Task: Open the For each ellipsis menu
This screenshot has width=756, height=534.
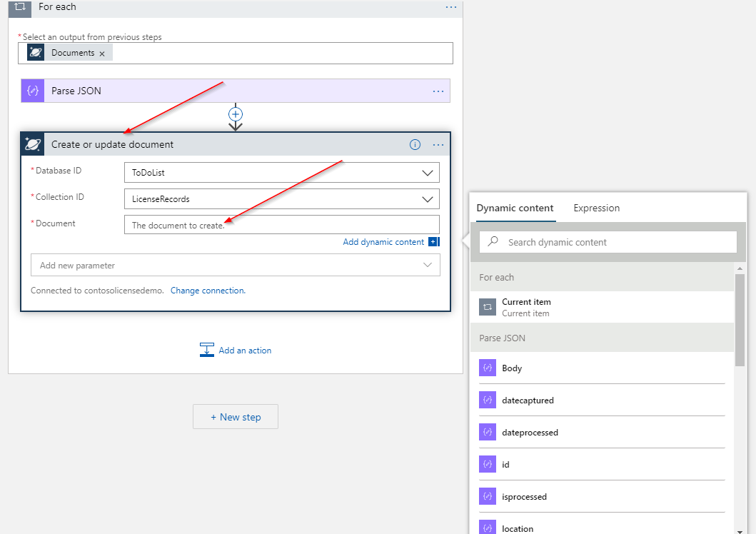Action: [x=451, y=7]
